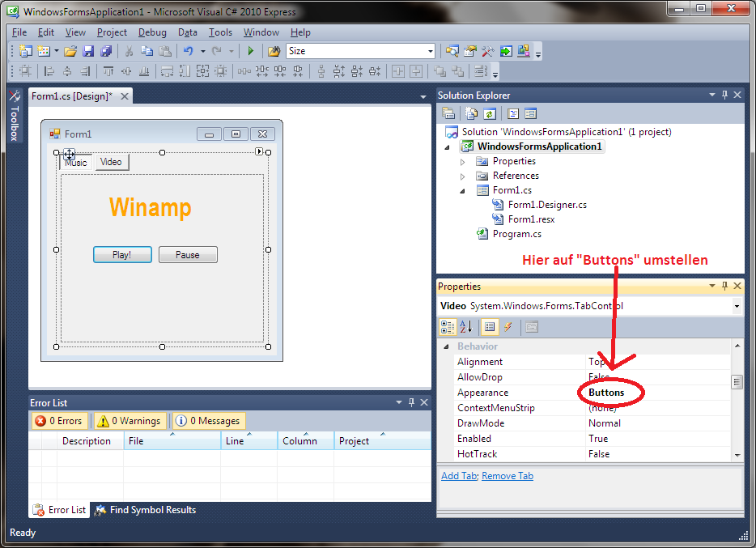Click Refresh icon in Solution Explorer
The width and height of the screenshot is (756, 548).
click(490, 114)
